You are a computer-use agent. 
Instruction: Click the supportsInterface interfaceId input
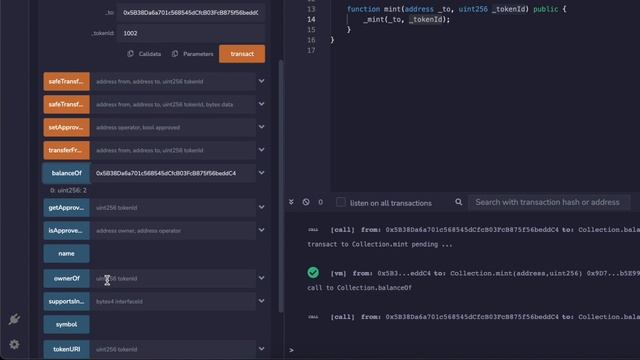pyautogui.click(x=173, y=301)
